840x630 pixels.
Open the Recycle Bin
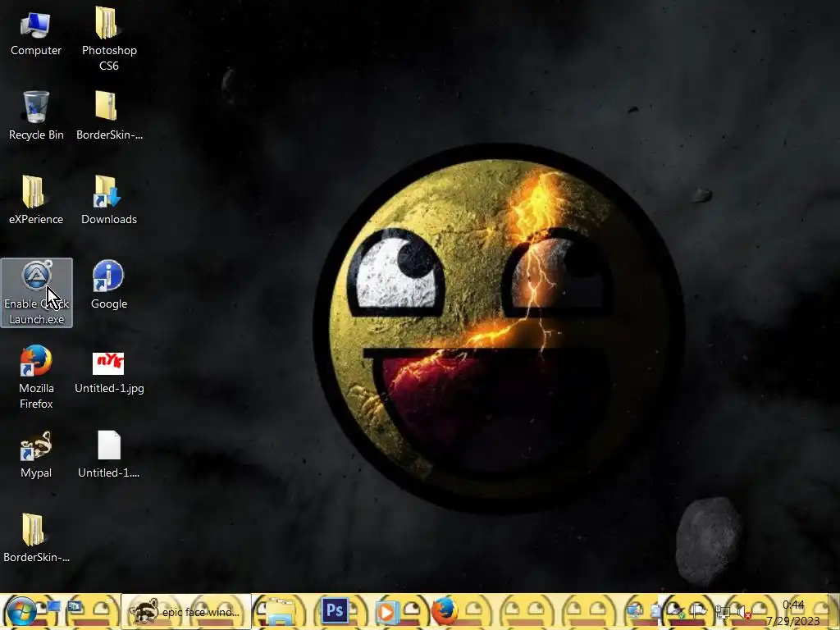pyautogui.click(x=36, y=116)
